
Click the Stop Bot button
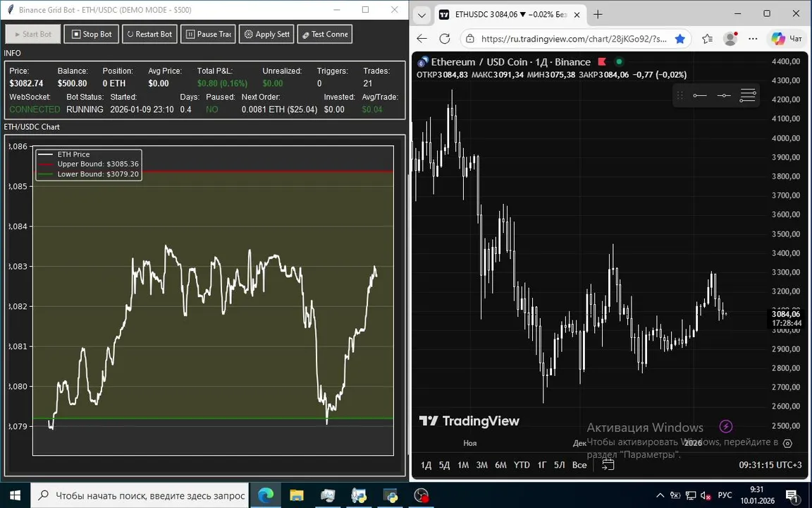coord(91,34)
